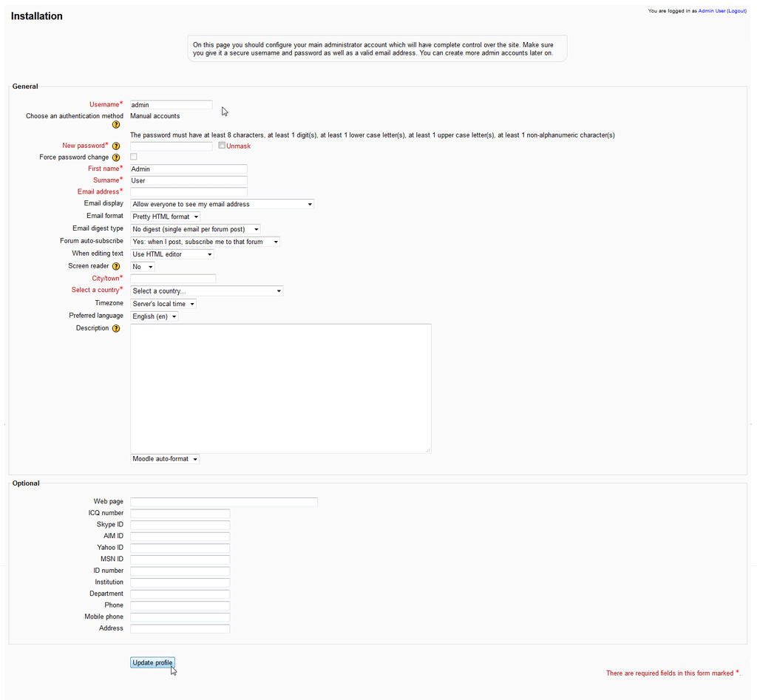
Task: Click help icon for authentication method
Action: (116, 125)
